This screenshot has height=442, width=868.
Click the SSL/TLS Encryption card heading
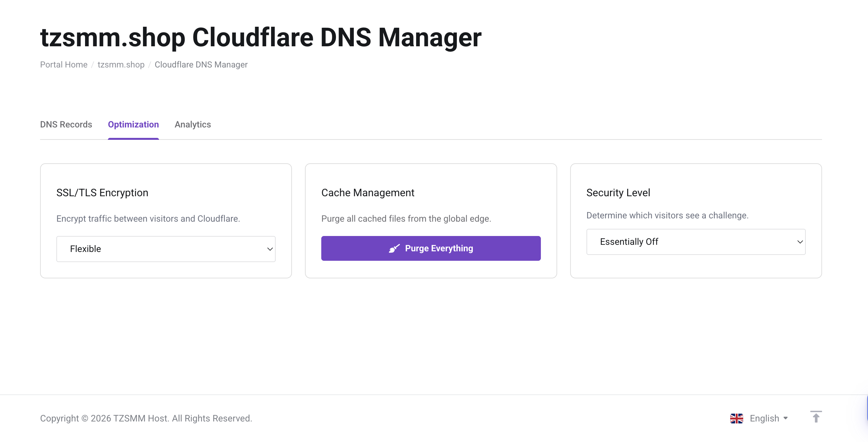pos(102,193)
